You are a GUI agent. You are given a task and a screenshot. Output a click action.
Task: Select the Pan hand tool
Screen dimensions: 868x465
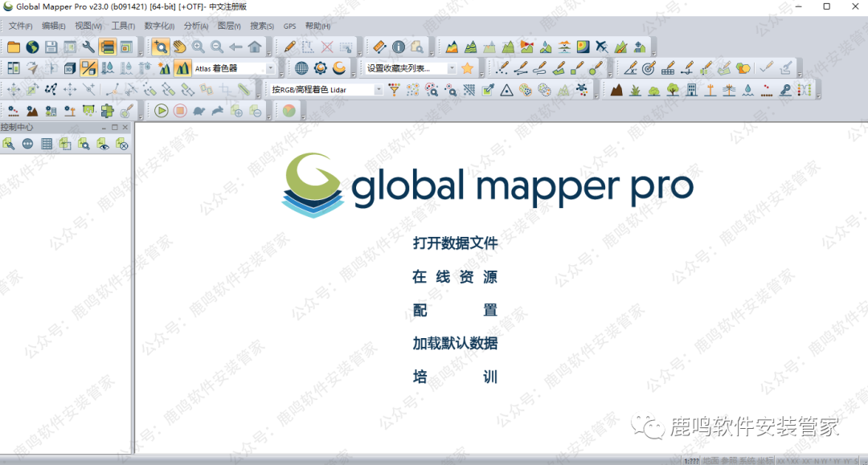[179, 47]
